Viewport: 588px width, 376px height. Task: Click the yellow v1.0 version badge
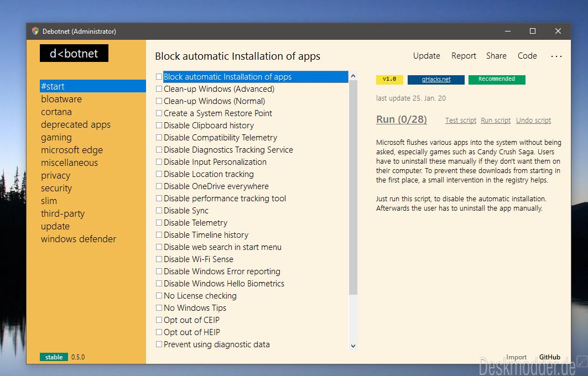389,80
